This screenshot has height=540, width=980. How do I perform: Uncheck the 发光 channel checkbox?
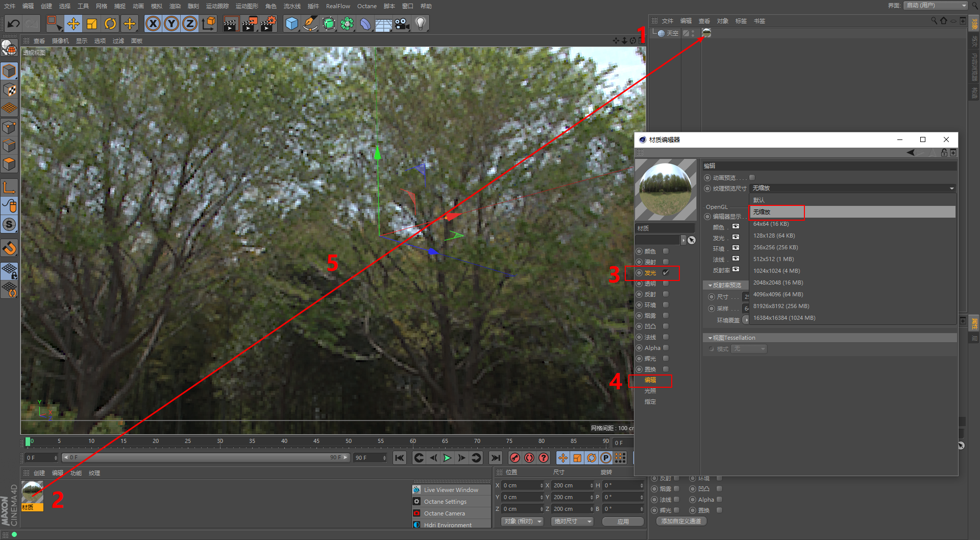pos(666,273)
